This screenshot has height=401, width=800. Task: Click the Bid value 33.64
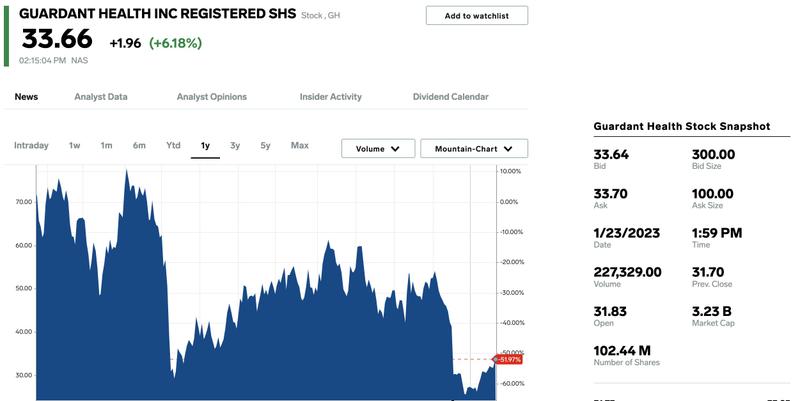(611, 154)
